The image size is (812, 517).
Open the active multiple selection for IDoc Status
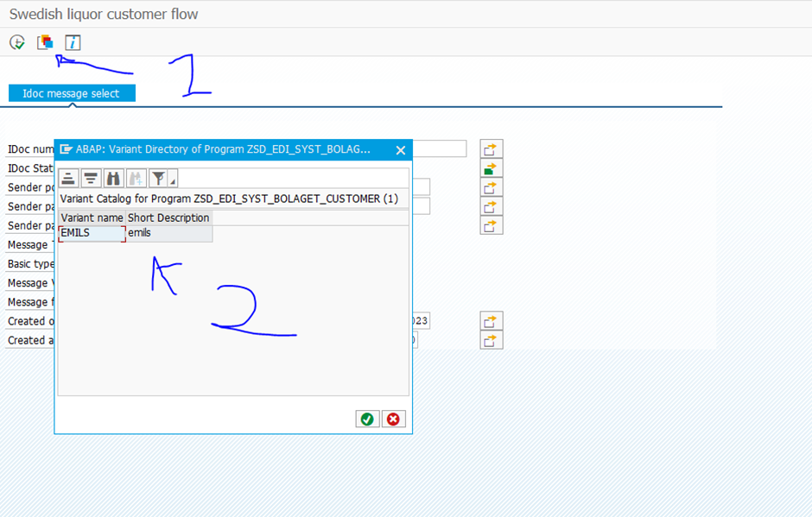(491, 168)
